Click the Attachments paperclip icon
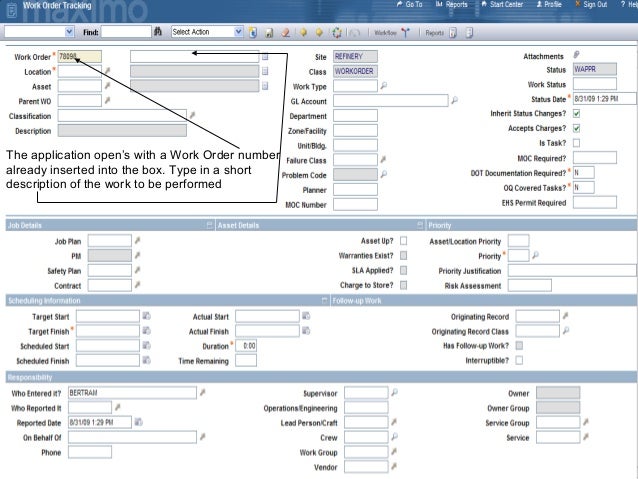Viewport: 638px width, 479px height. [x=576, y=55]
